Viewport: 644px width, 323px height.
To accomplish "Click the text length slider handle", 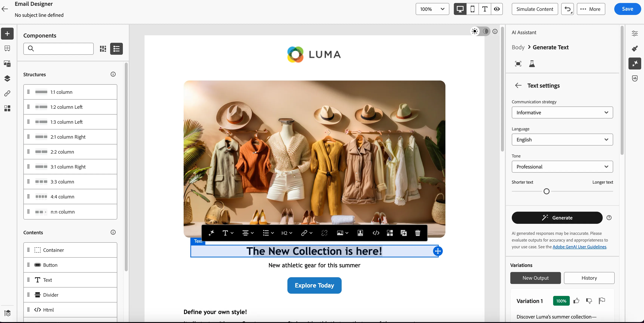I will click(547, 191).
